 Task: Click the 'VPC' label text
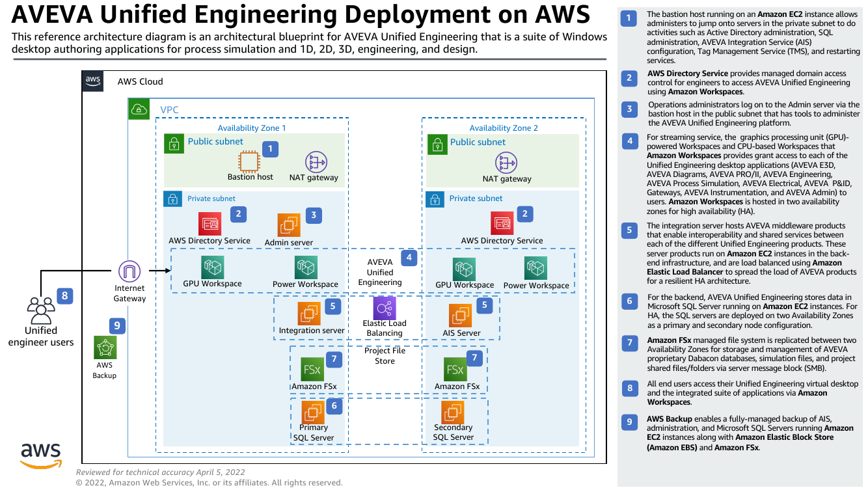(x=169, y=110)
